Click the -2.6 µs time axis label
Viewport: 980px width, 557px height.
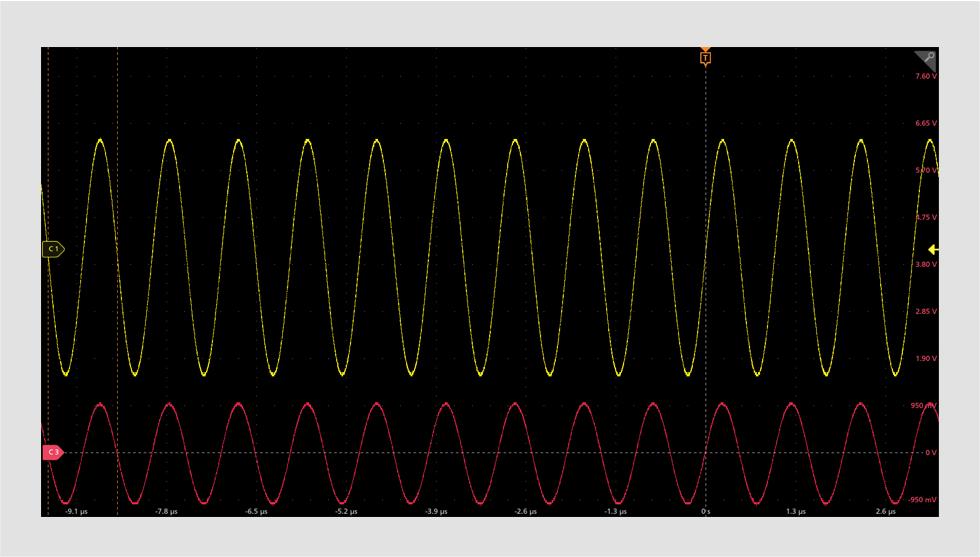[526, 511]
